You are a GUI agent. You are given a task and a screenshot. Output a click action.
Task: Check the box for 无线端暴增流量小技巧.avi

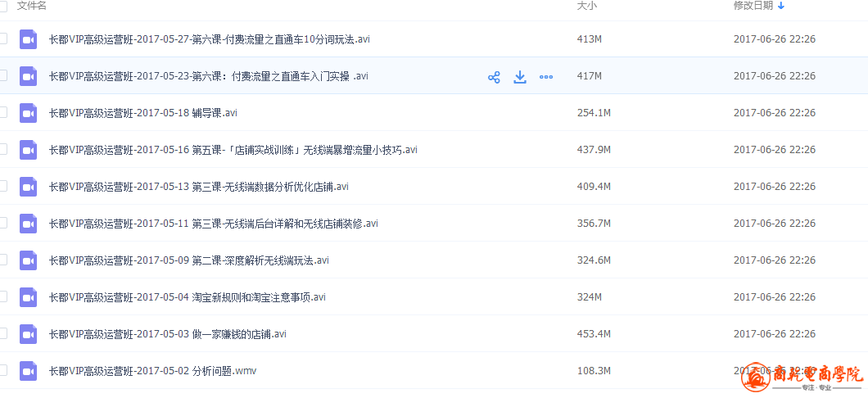2,149
